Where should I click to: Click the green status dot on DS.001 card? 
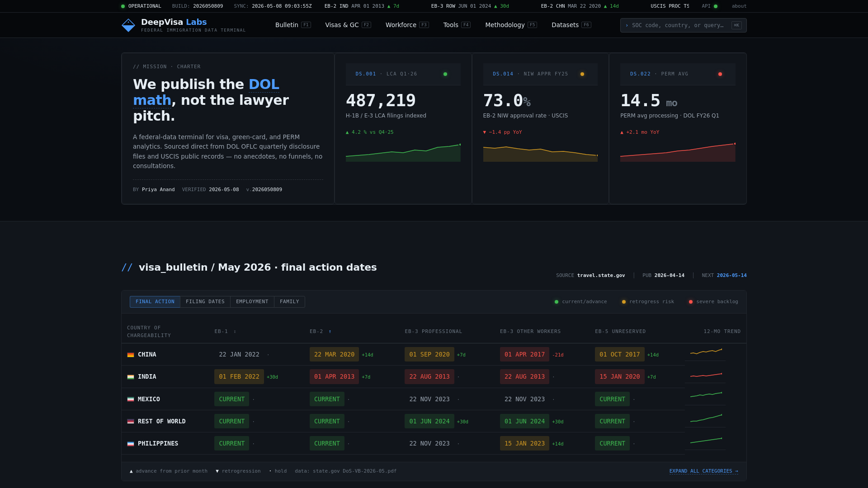[445, 74]
